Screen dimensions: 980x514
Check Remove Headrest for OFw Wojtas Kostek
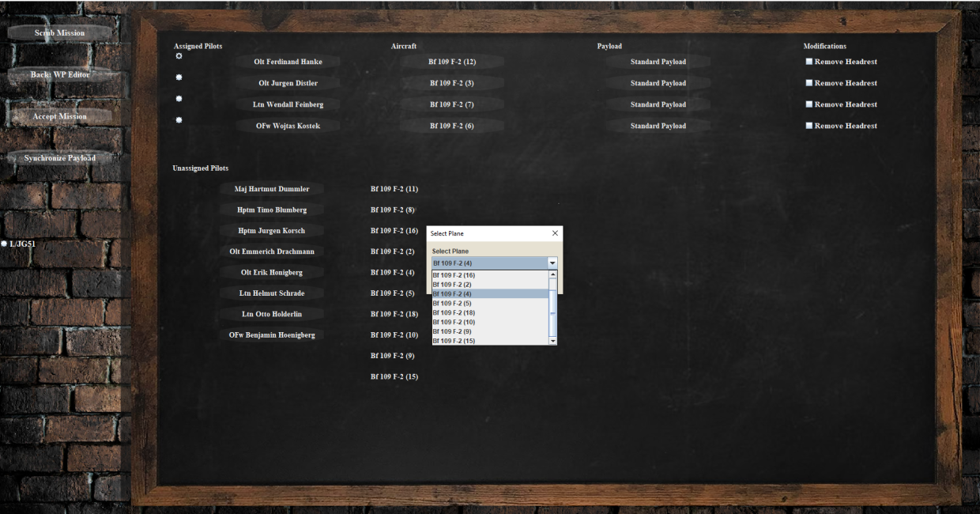[808, 125]
